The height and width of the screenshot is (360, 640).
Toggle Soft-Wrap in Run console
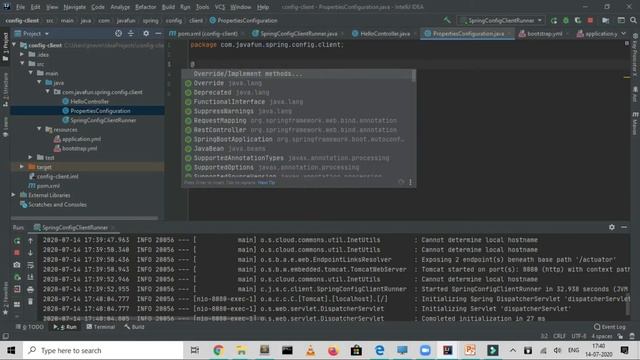30,265
